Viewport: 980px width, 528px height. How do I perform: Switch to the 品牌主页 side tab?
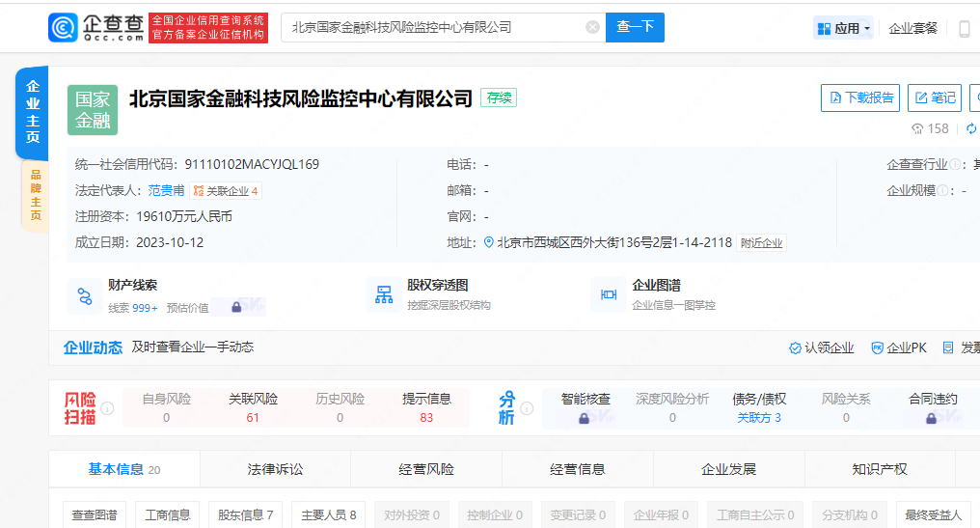36,195
